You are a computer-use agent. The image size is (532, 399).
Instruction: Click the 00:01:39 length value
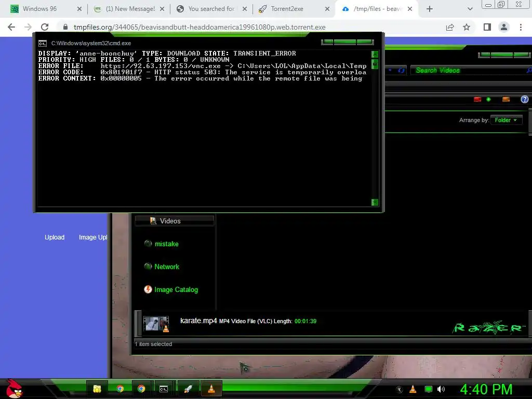pyautogui.click(x=305, y=321)
